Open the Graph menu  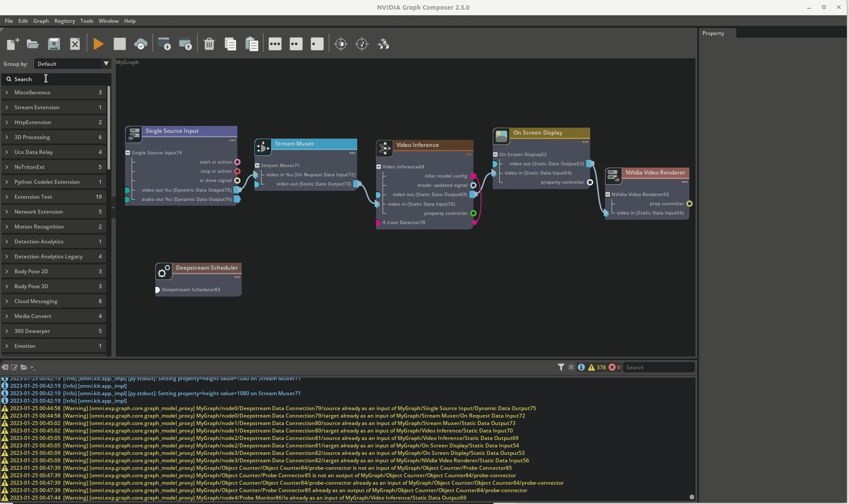41,21
